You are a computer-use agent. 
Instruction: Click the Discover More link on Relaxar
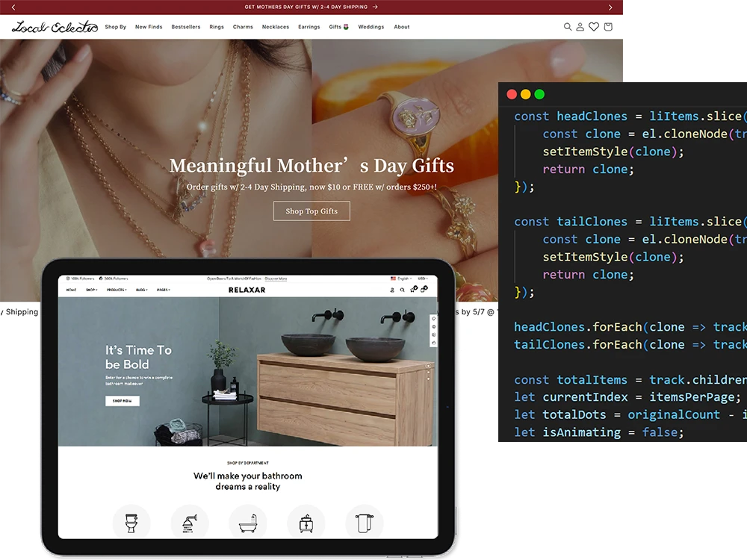click(x=276, y=279)
